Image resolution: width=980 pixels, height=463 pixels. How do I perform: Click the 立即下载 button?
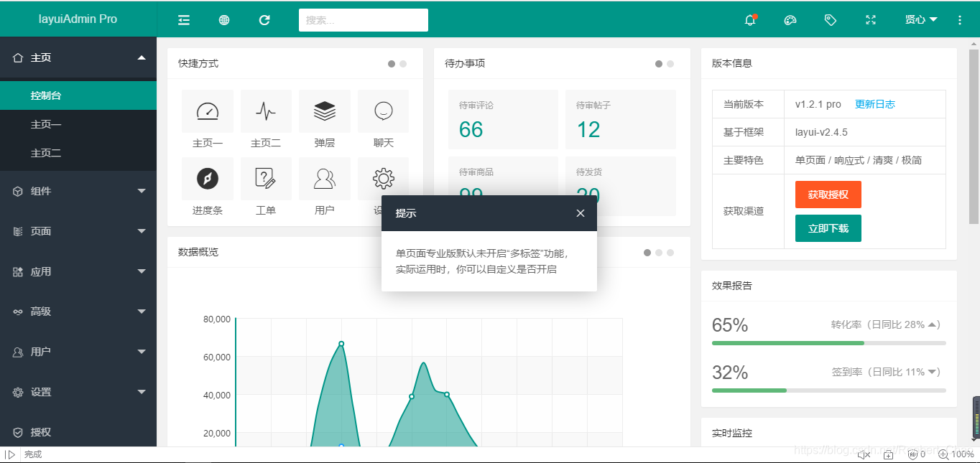click(x=828, y=228)
